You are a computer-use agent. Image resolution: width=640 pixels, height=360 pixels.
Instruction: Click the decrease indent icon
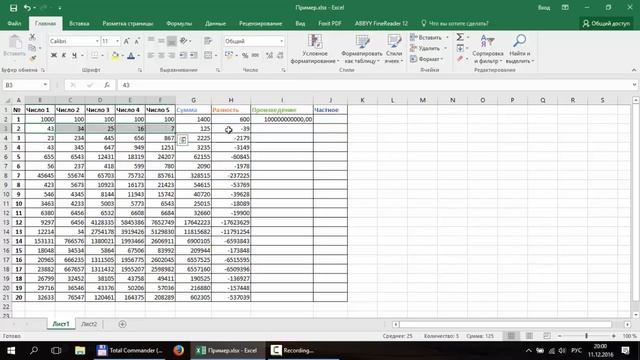pos(183,55)
